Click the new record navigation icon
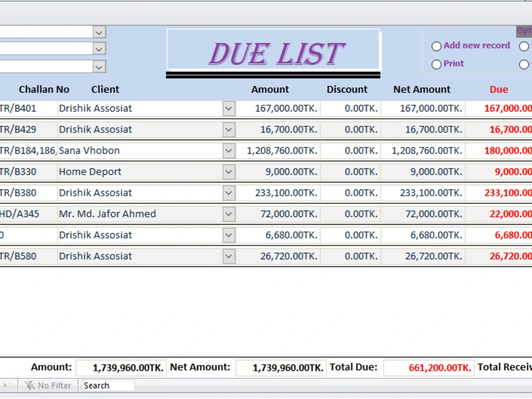This screenshot has width=532, height=399. [x=8, y=385]
